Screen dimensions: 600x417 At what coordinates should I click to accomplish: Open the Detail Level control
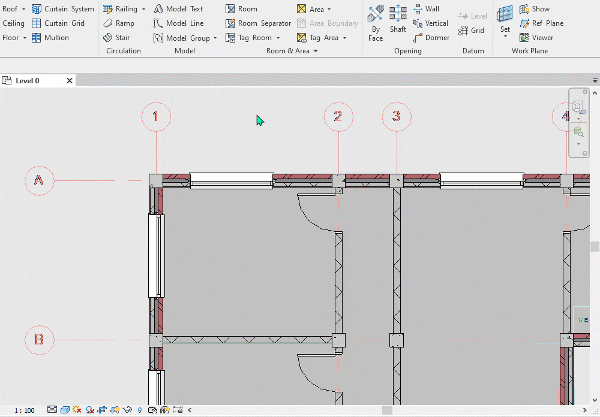(x=52, y=410)
